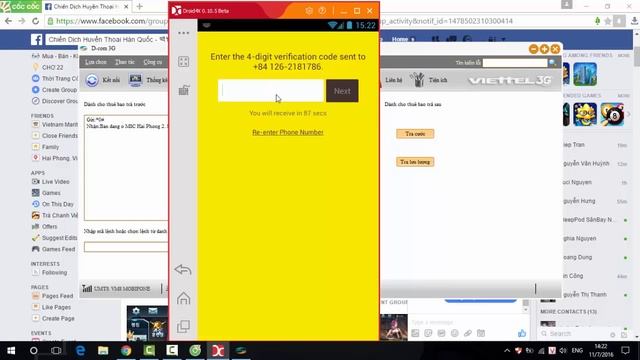Open the Công cụ menu in D-com 3G
Screen dimensions: 640x360
(153, 62)
